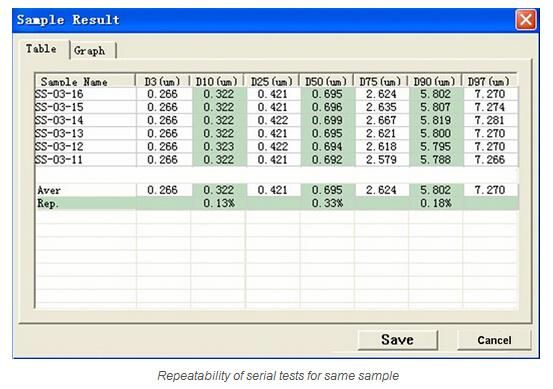Click the D3 (um) column header
The height and width of the screenshot is (389, 553).
(162, 81)
